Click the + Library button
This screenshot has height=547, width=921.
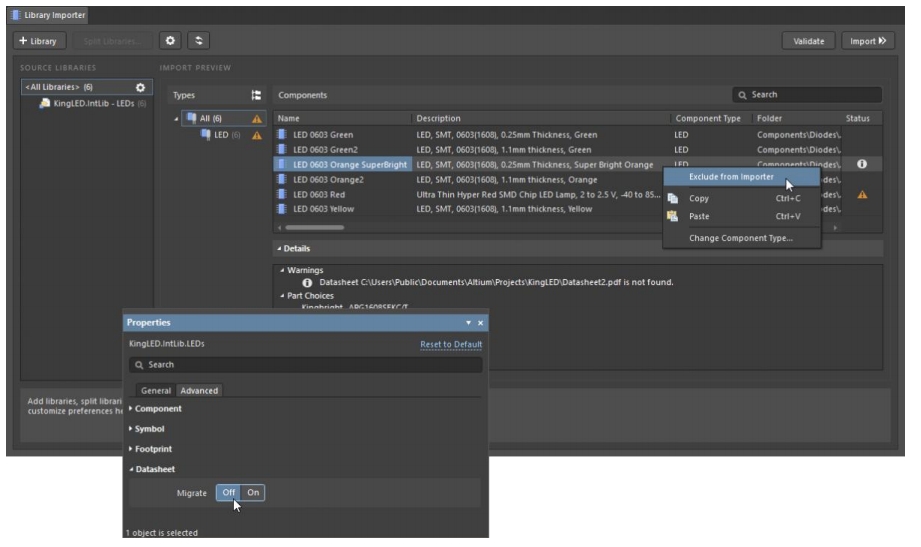pos(39,41)
